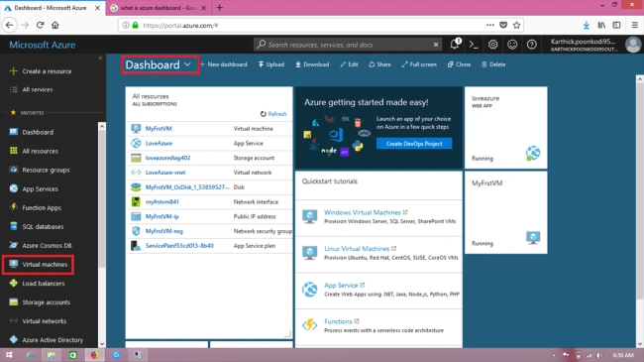Image resolution: width=644 pixels, height=362 pixels.
Task: Click Upload in the dashboard toolbar
Action: click(271, 64)
